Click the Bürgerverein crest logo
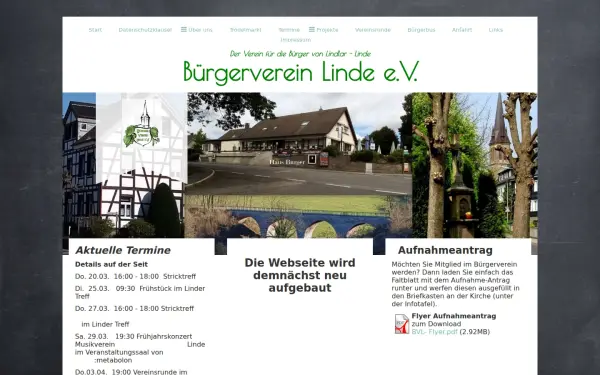This screenshot has height=375, width=600. pos(142,124)
